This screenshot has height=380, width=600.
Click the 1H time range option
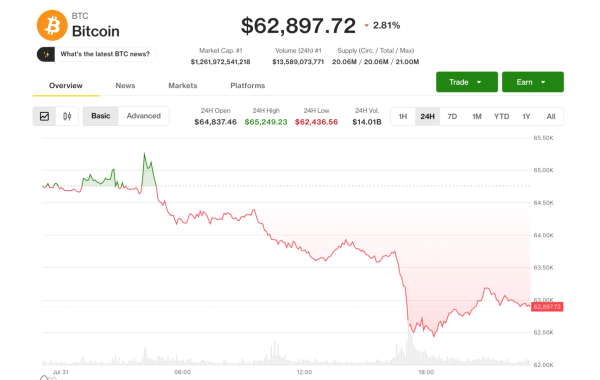(403, 116)
